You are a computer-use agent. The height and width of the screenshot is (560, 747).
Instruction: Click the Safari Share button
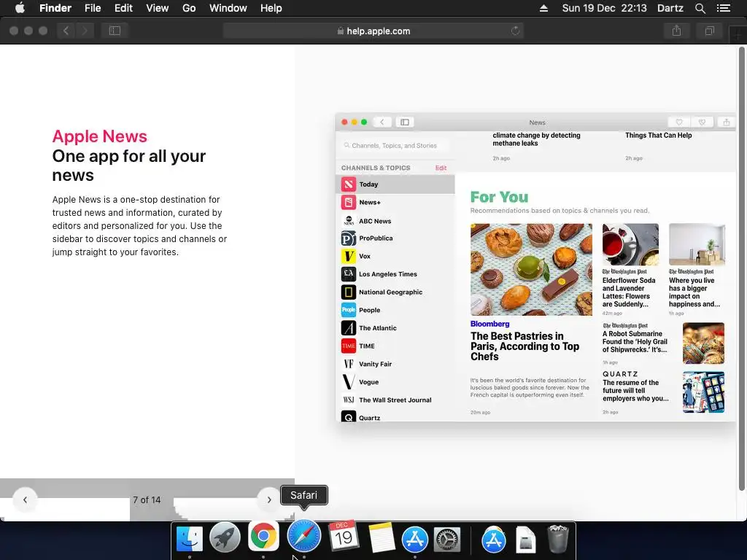(x=676, y=31)
